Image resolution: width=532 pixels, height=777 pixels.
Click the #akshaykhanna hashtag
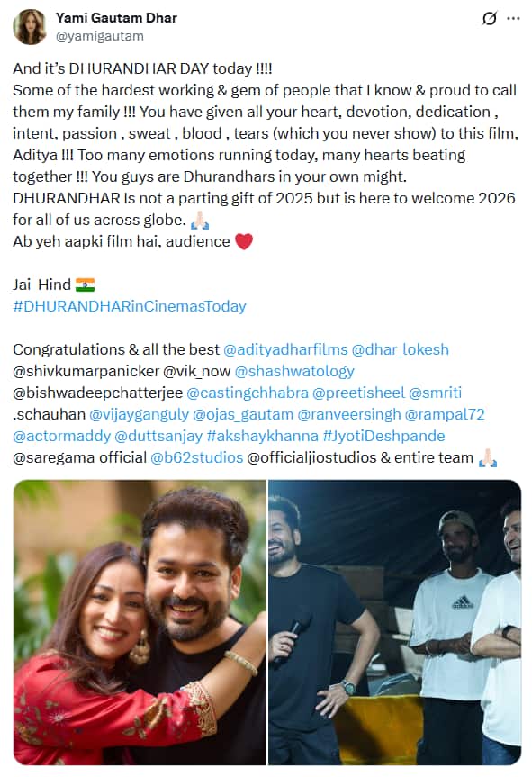click(x=262, y=436)
